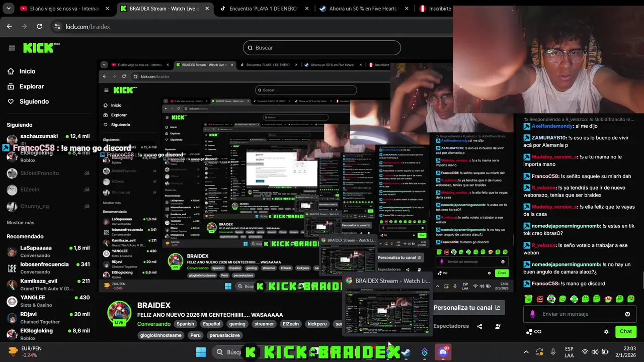Open the Kick hamburger sidebar menu
Image resolution: width=644 pixels, height=362 pixels.
point(12,48)
